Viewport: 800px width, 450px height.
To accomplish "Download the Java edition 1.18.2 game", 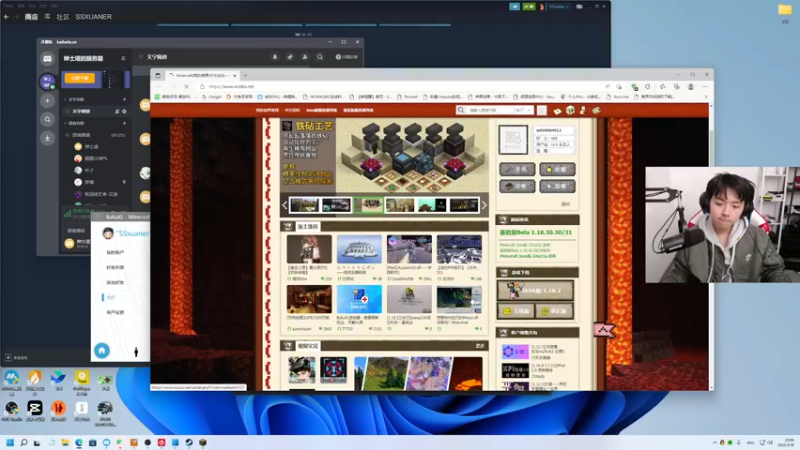I will tap(535, 290).
